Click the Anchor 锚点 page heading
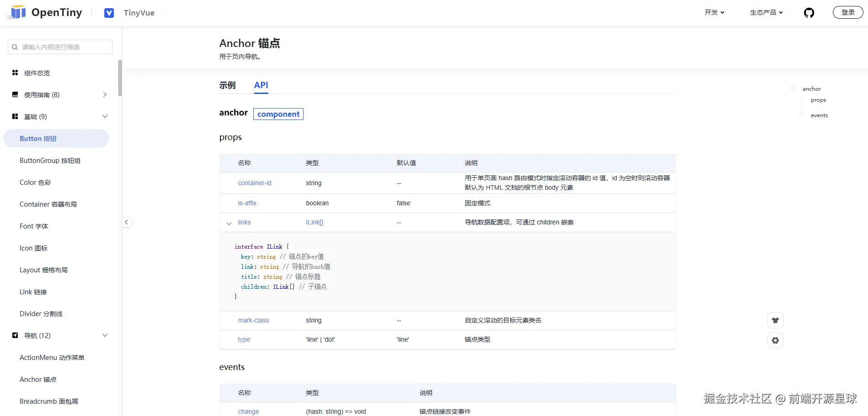This screenshot has width=868, height=416. (x=250, y=43)
